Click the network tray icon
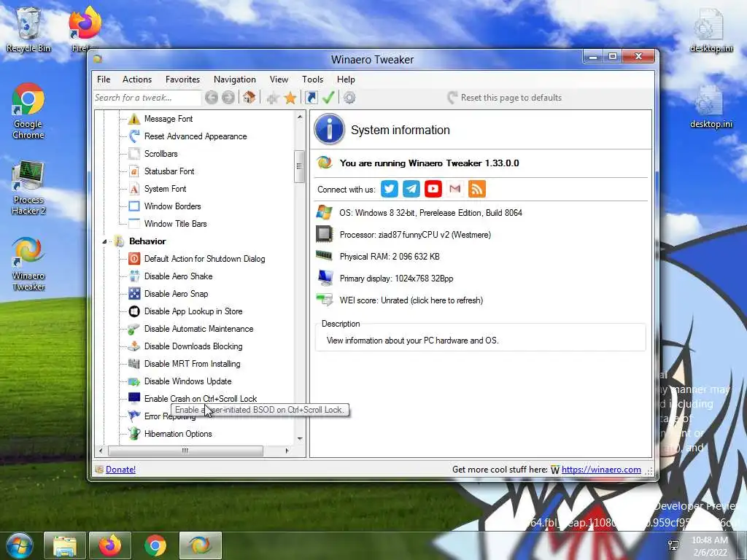747x560 pixels. (x=673, y=545)
